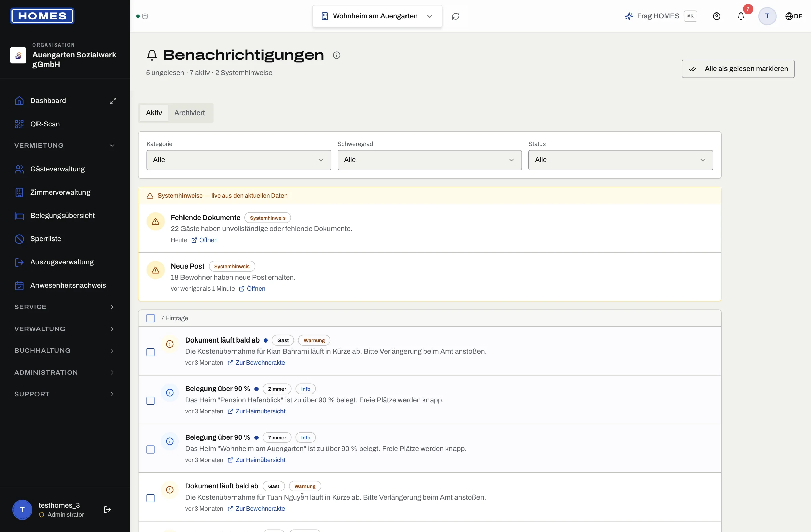Viewport: 811px width, 532px height.
Task: Open Zur Heimübersicht for Pension Hafenblick
Action: 256,411
